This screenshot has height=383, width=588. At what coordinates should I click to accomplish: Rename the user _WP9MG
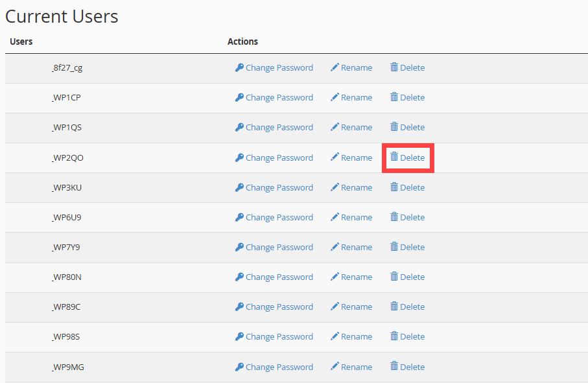pos(353,367)
